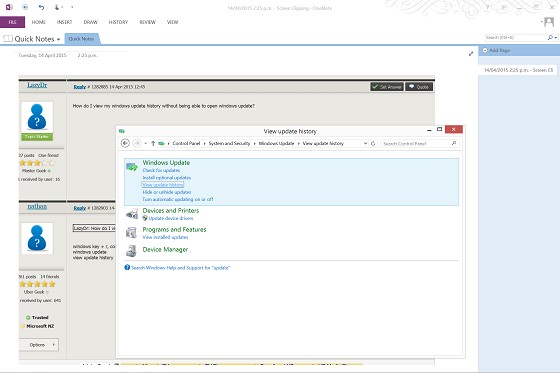560x373 pixels.
Task: Click the Device Manager icon
Action: pyautogui.click(x=131, y=251)
